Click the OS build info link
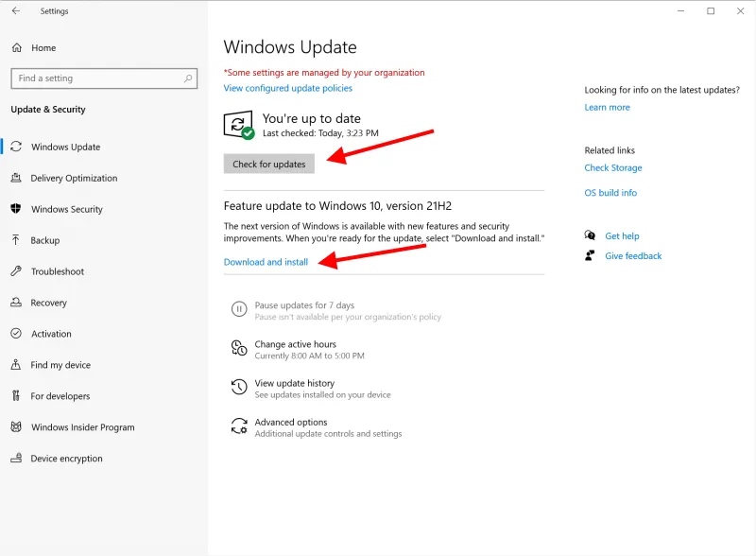This screenshot has width=756, height=556. click(610, 193)
